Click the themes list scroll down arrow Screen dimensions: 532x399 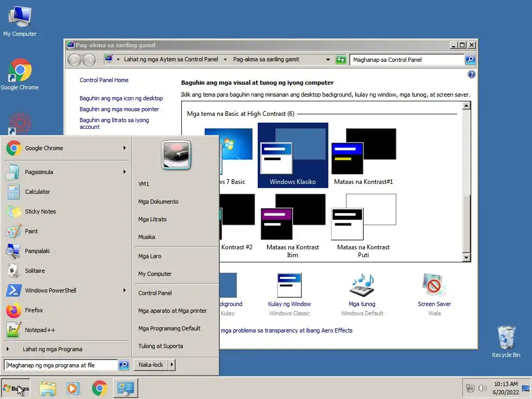(466, 258)
